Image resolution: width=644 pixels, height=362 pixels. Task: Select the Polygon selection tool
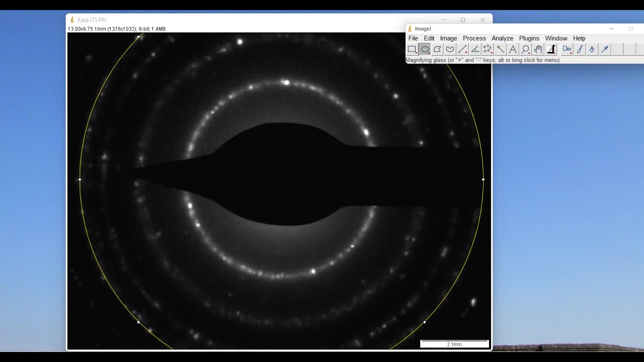(x=438, y=49)
